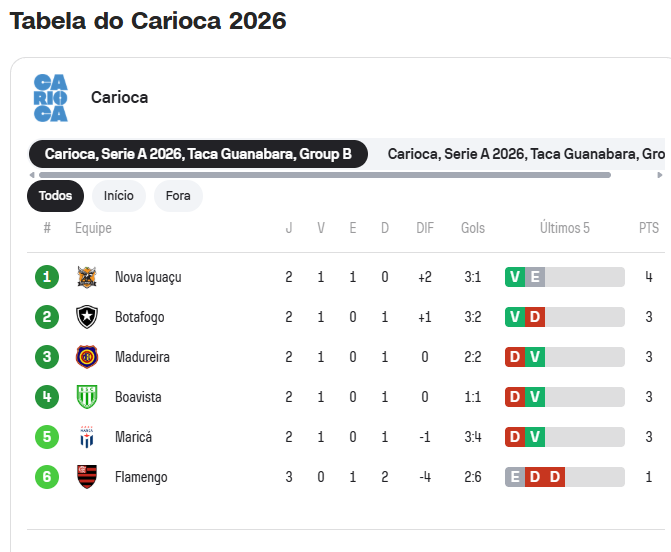Select the Taca Guanabara Group B tab

coord(198,154)
